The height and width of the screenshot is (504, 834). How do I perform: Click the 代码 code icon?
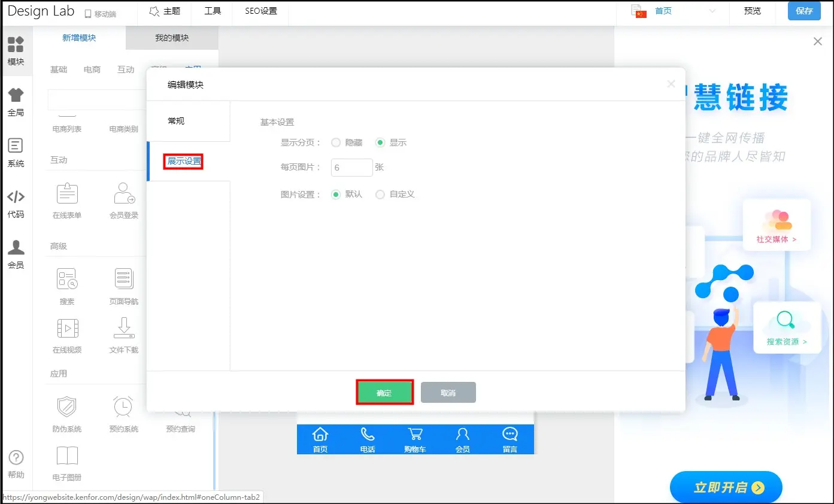coord(16,203)
